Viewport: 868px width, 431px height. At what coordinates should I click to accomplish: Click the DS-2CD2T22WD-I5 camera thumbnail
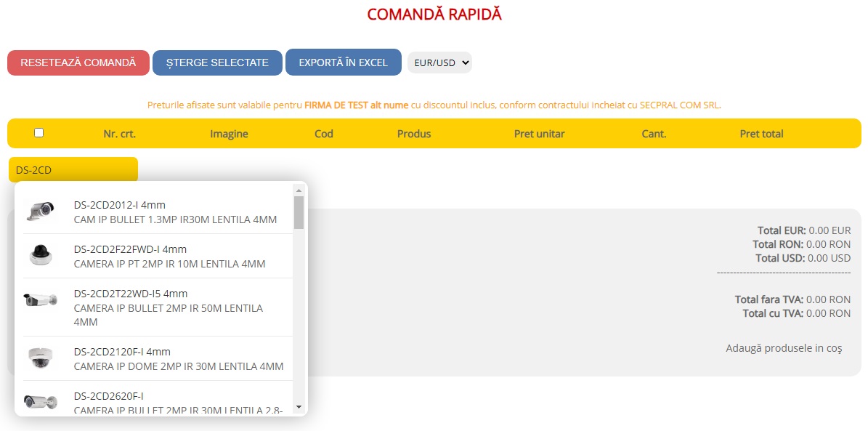click(40, 300)
